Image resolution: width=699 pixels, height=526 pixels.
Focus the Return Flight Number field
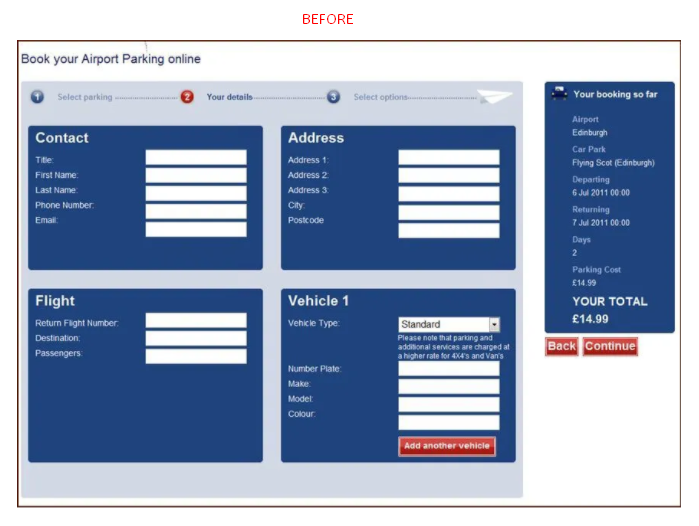[196, 321]
